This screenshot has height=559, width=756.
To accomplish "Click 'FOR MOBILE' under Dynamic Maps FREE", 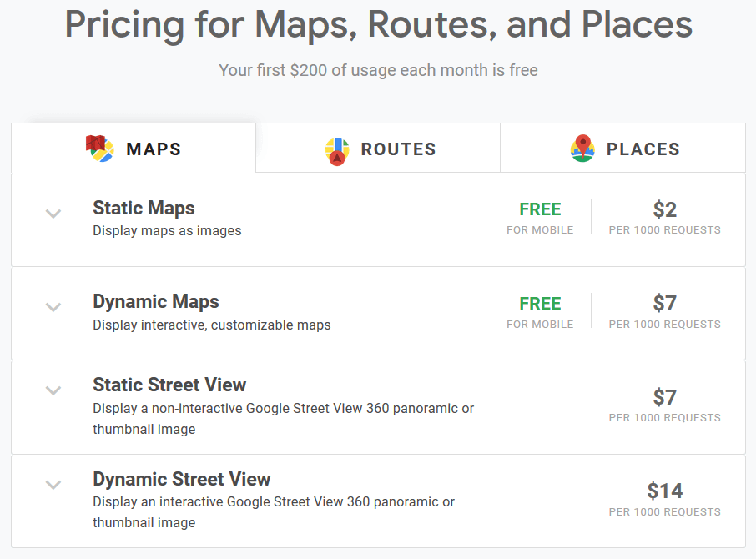I will click(x=540, y=325).
